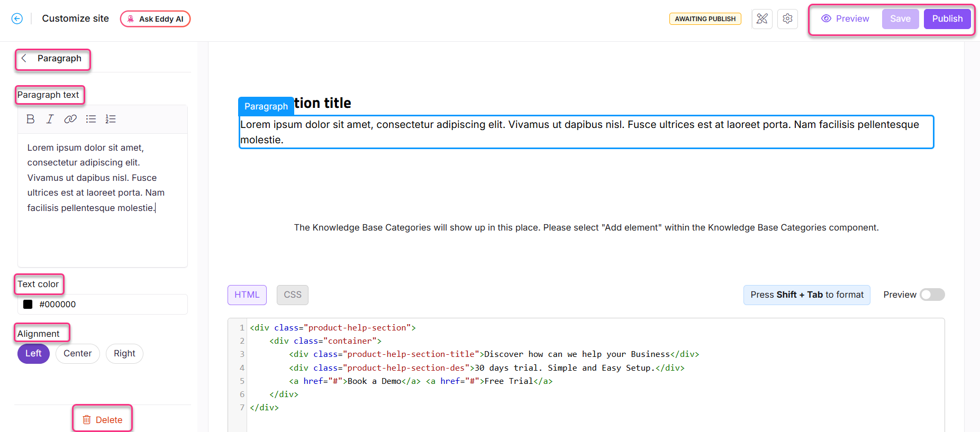Set alignment to Left

point(33,354)
